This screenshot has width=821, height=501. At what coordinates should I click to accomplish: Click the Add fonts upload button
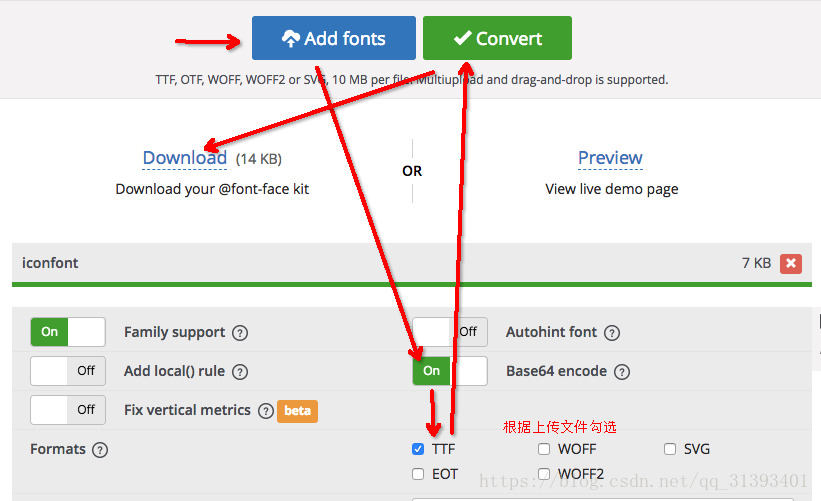[333, 39]
